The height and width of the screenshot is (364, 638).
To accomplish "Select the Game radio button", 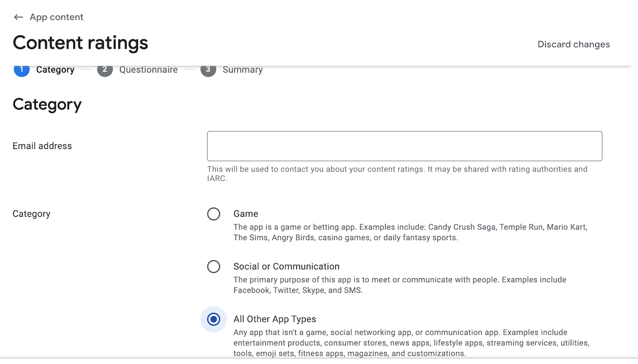I will [213, 214].
